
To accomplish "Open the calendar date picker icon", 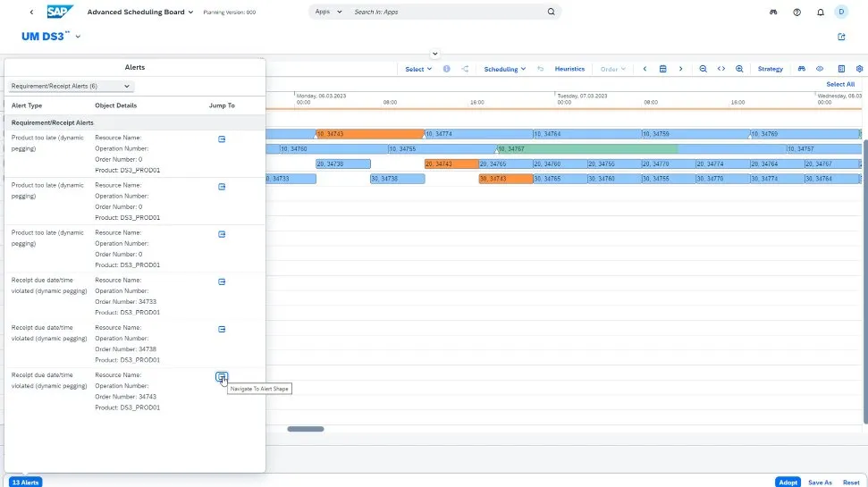I will click(662, 69).
